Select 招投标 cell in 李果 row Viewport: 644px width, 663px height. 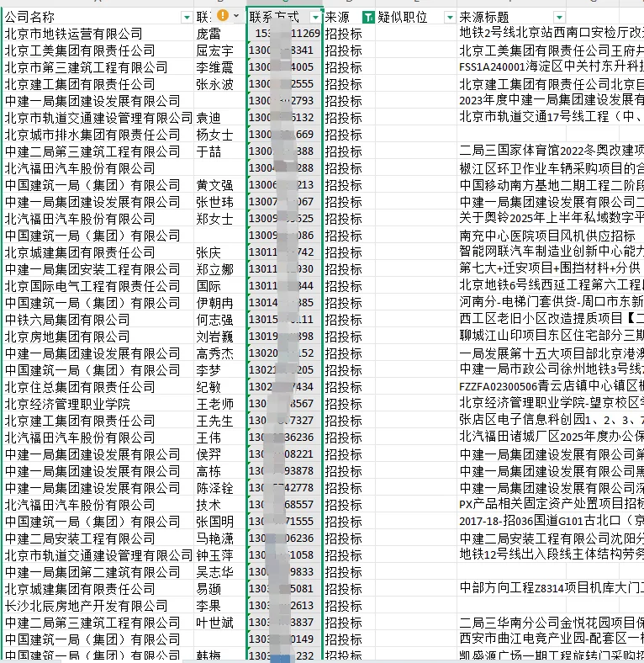[349, 606]
